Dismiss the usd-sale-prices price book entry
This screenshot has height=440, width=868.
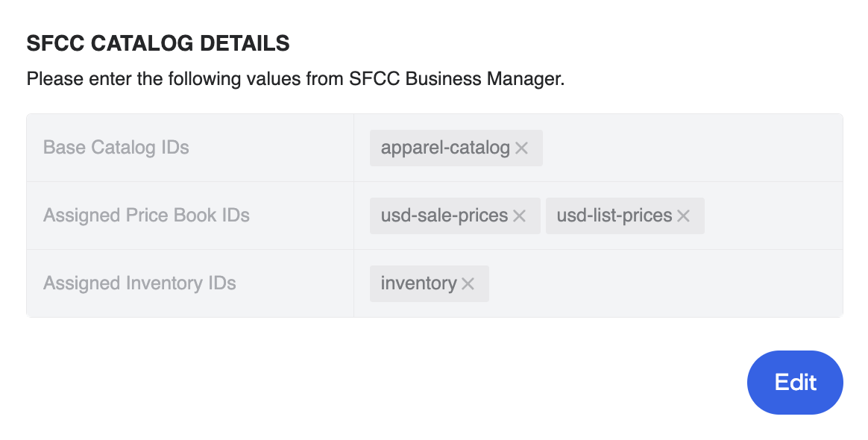519,216
